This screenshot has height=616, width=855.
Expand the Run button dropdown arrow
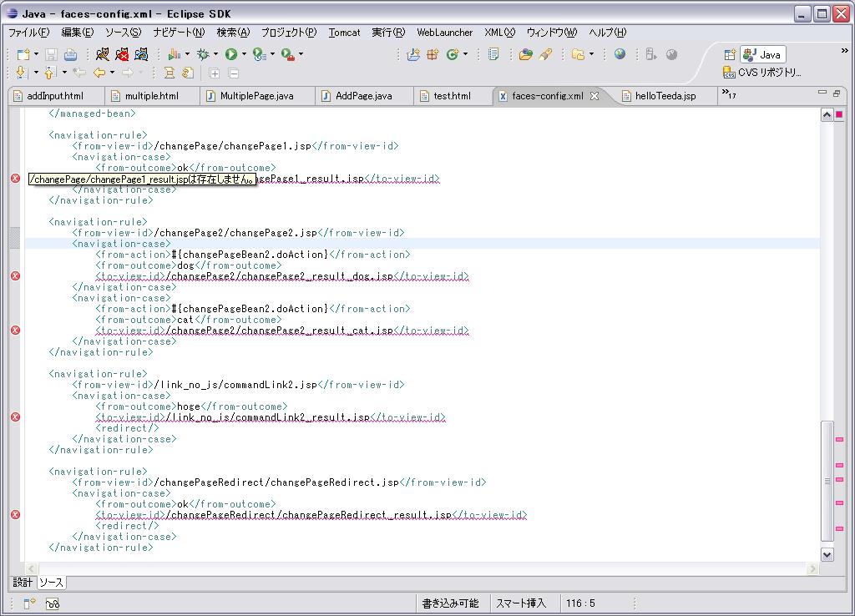(243, 54)
